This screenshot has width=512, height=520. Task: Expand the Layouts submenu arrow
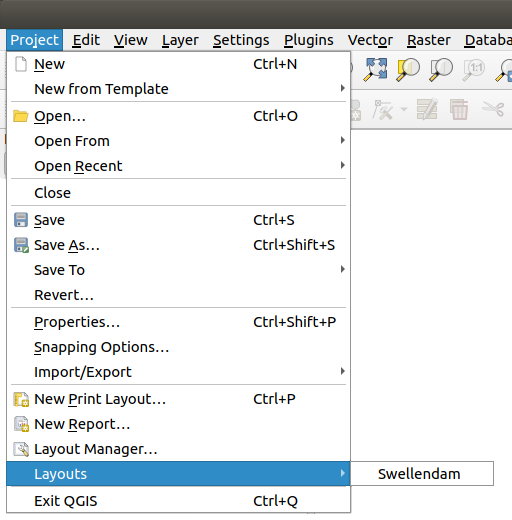click(342, 473)
